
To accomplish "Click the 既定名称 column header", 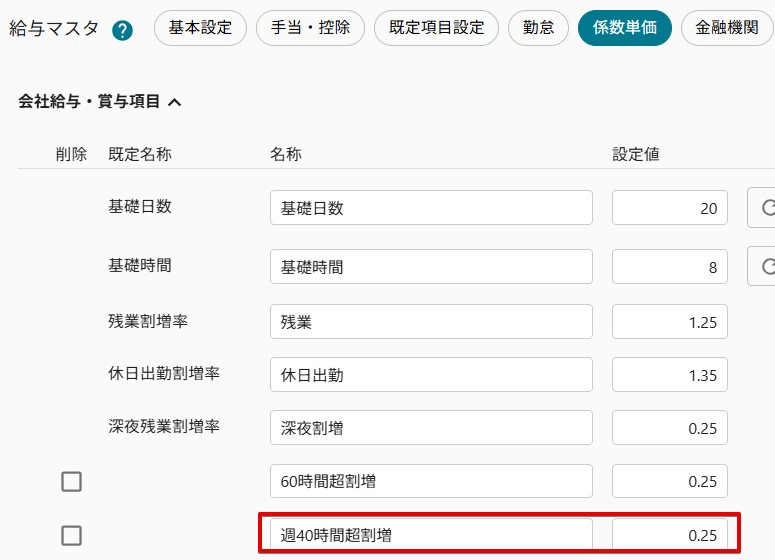I will point(140,154).
